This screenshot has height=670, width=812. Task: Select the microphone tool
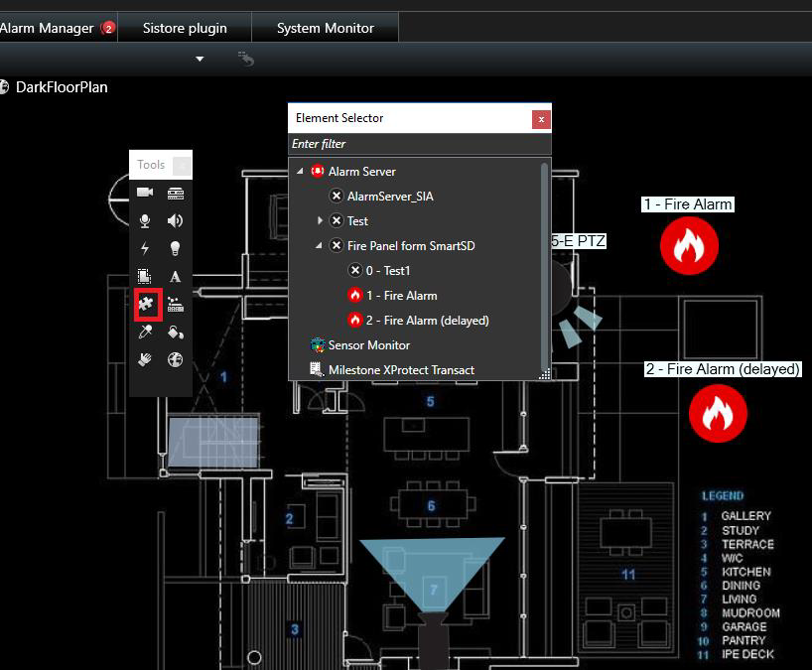click(x=145, y=220)
